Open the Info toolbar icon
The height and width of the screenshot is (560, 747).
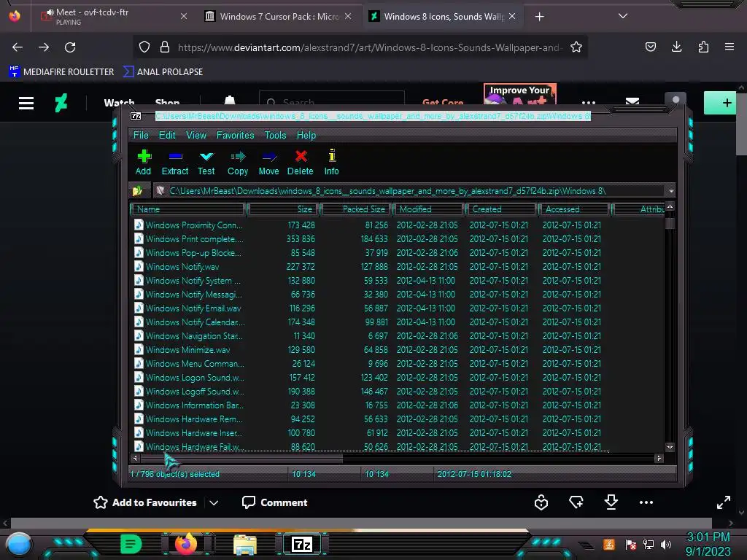pos(332,163)
